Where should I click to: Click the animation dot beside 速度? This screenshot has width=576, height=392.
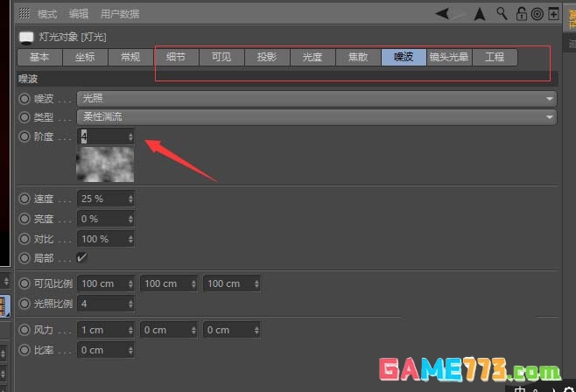tap(24, 199)
